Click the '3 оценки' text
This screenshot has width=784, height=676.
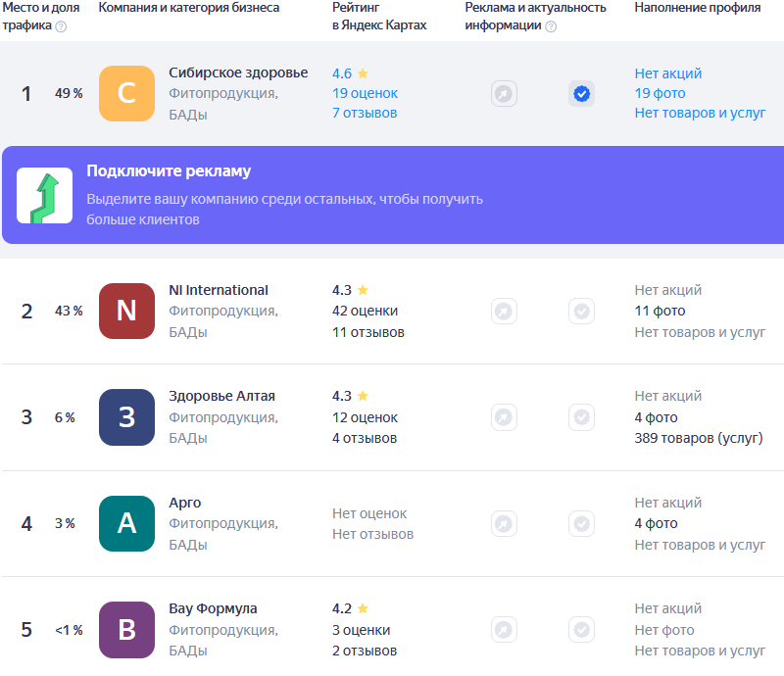pyautogui.click(x=361, y=630)
